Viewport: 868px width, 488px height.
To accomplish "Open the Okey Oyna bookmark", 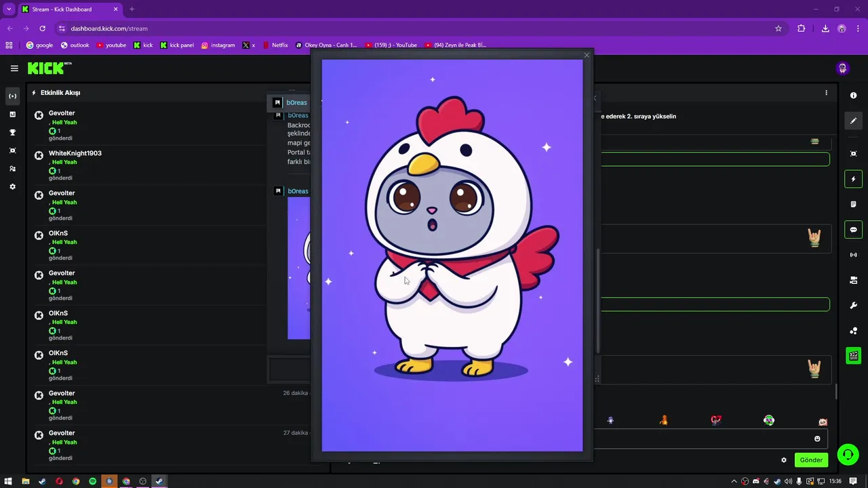I will pos(326,45).
